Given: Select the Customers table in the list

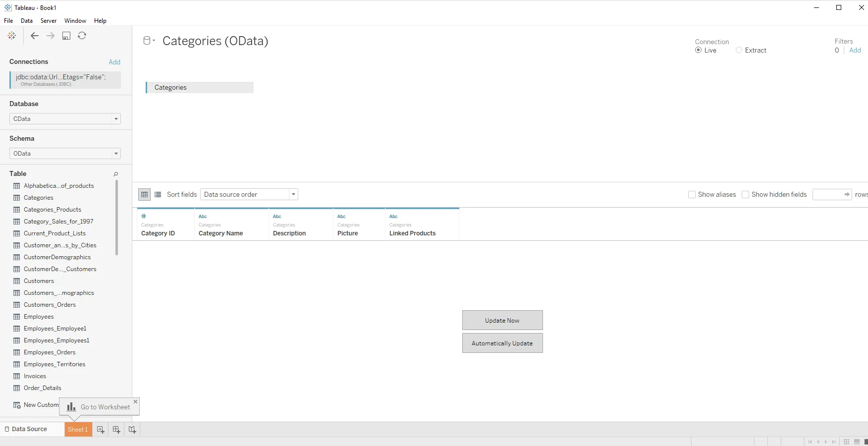Looking at the screenshot, I should coord(39,280).
